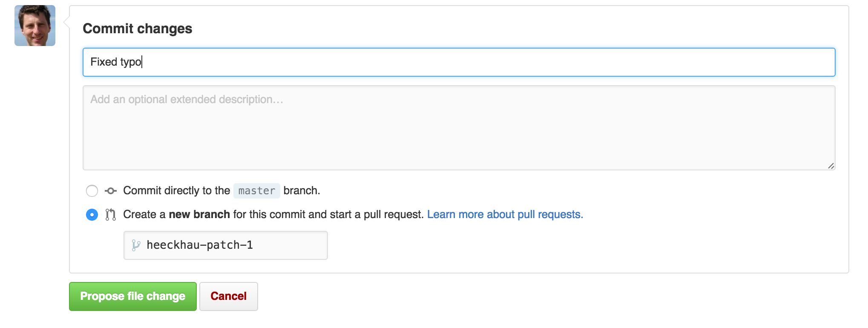Click the user avatar photo

pyautogui.click(x=35, y=26)
